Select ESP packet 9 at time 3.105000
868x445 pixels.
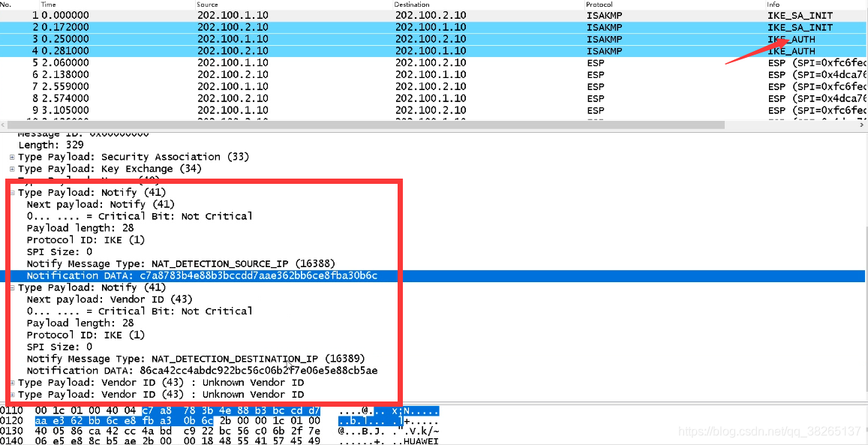coord(434,110)
